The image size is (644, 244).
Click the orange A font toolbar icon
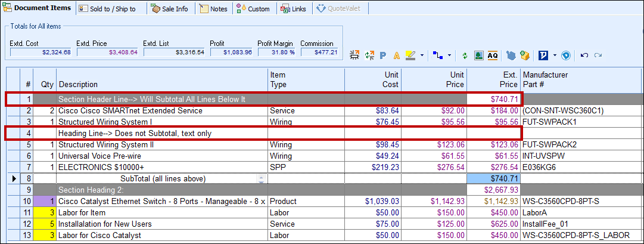coord(396,55)
